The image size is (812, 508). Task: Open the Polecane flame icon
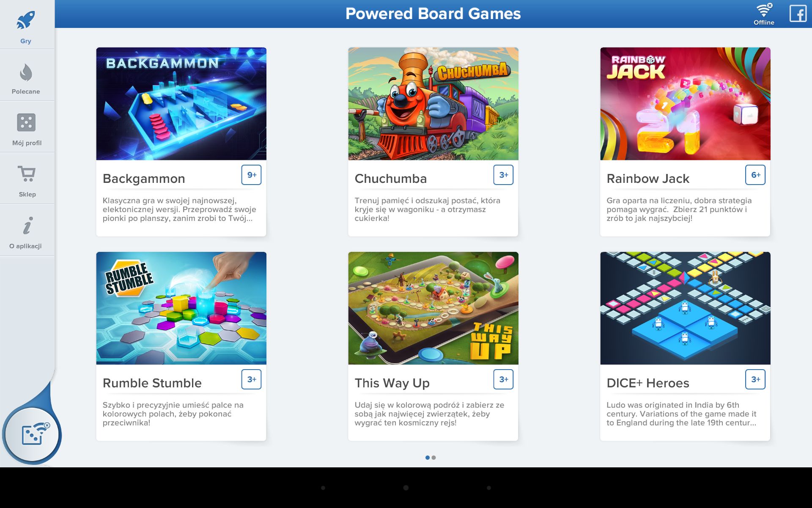pyautogui.click(x=26, y=72)
